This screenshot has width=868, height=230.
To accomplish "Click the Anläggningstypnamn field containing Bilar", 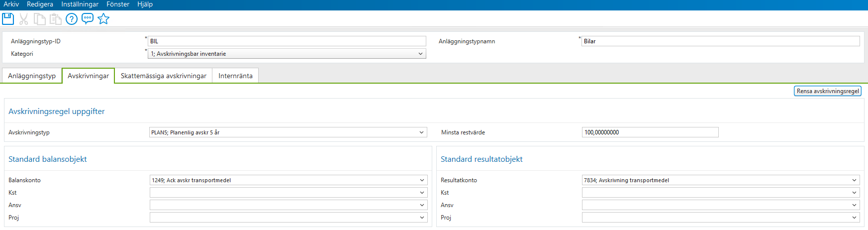I will click(720, 41).
